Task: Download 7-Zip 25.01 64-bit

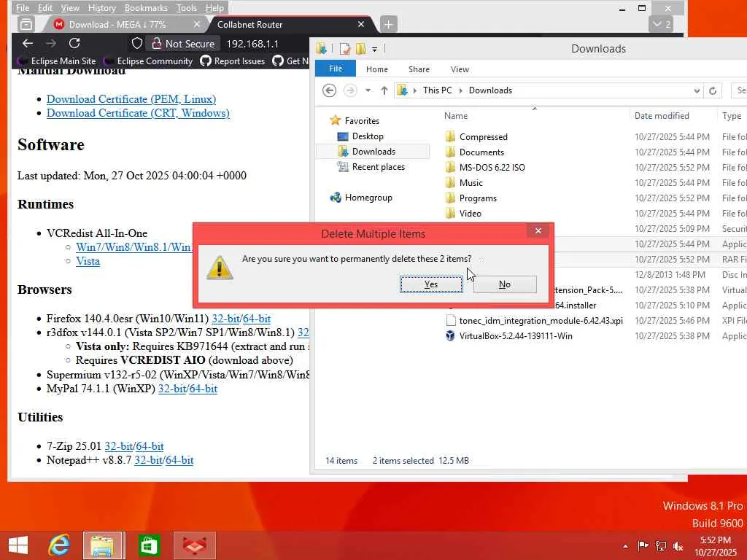Action: tap(150, 446)
